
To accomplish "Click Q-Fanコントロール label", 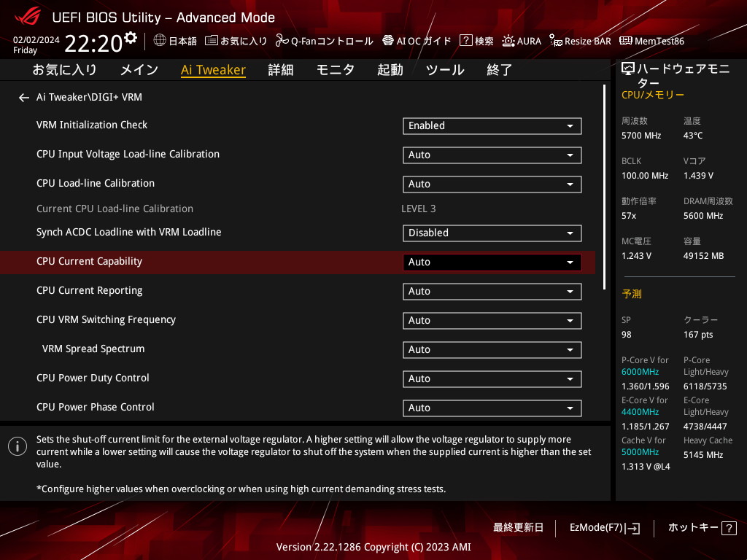I will tap(332, 41).
